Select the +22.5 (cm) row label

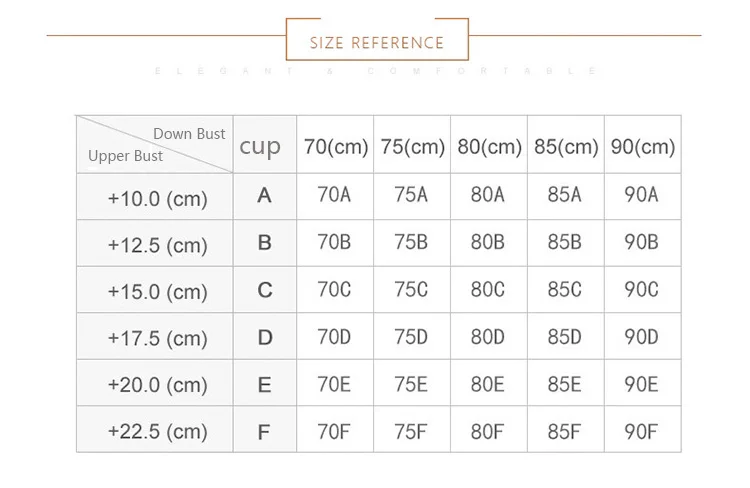coord(157,432)
